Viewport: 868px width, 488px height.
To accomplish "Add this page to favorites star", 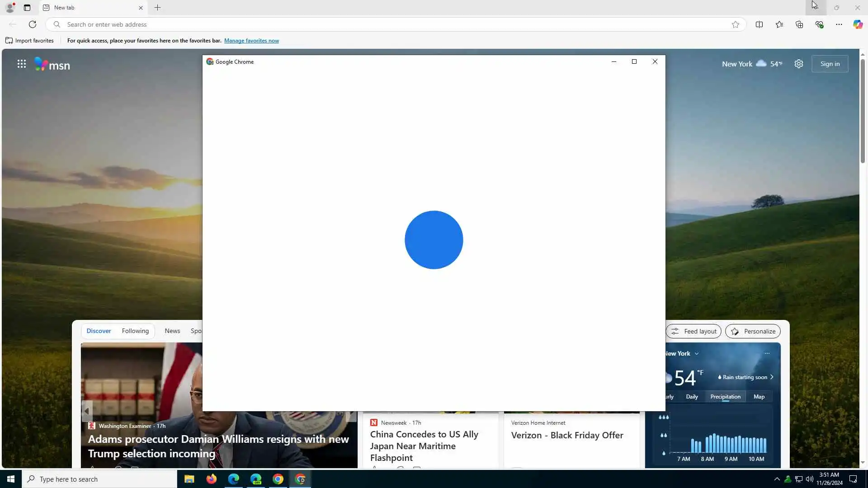I will click(x=735, y=24).
